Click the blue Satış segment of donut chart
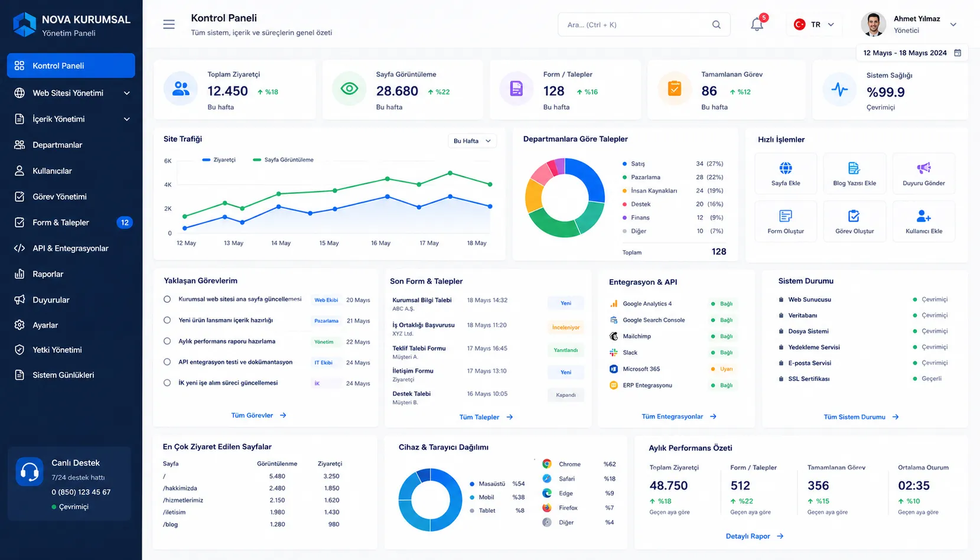 pos(589,178)
